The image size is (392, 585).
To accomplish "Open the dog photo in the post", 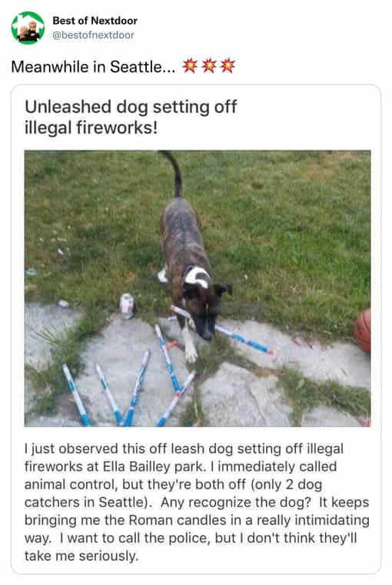I will (x=198, y=288).
